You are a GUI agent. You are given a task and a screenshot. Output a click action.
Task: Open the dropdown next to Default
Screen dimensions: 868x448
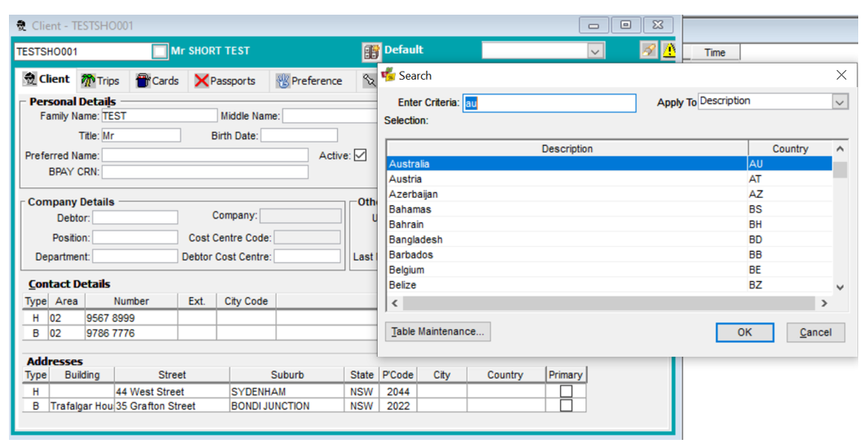595,51
